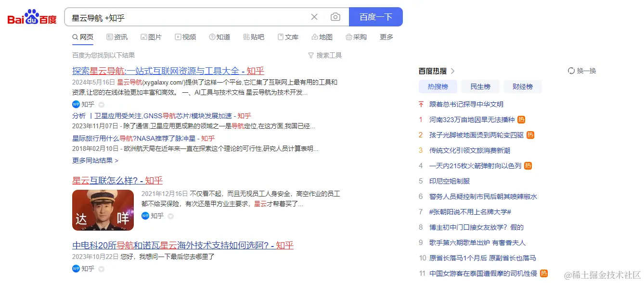The image size is (644, 283).
Task: Open the 文库 tab
Action: [288, 37]
